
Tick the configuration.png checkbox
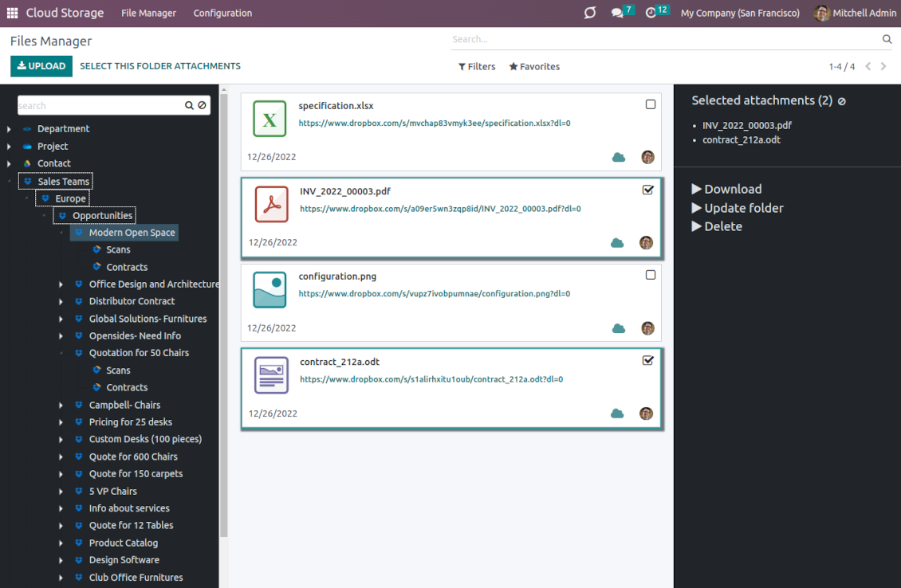(651, 275)
